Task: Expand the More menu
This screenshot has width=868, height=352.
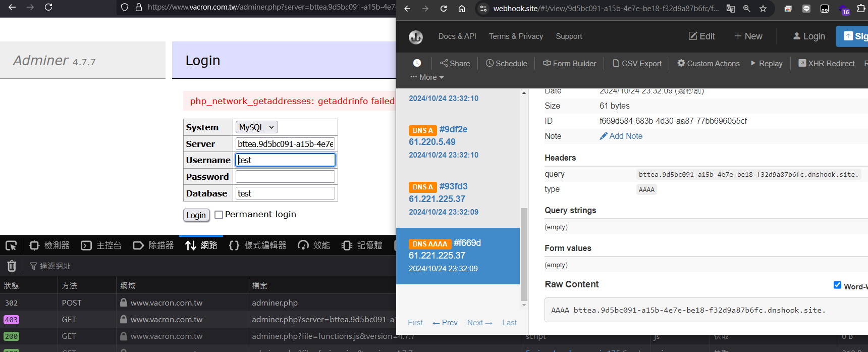Action: 427,77
